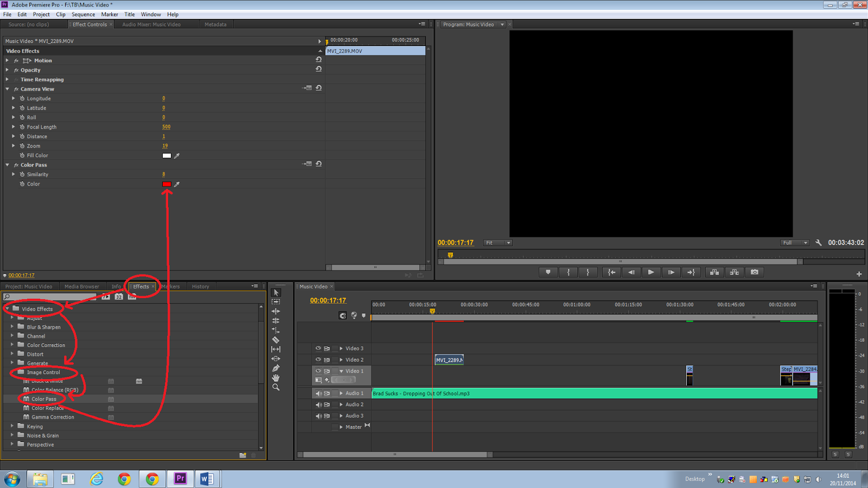Expand the Audio 1 track

[341, 394]
